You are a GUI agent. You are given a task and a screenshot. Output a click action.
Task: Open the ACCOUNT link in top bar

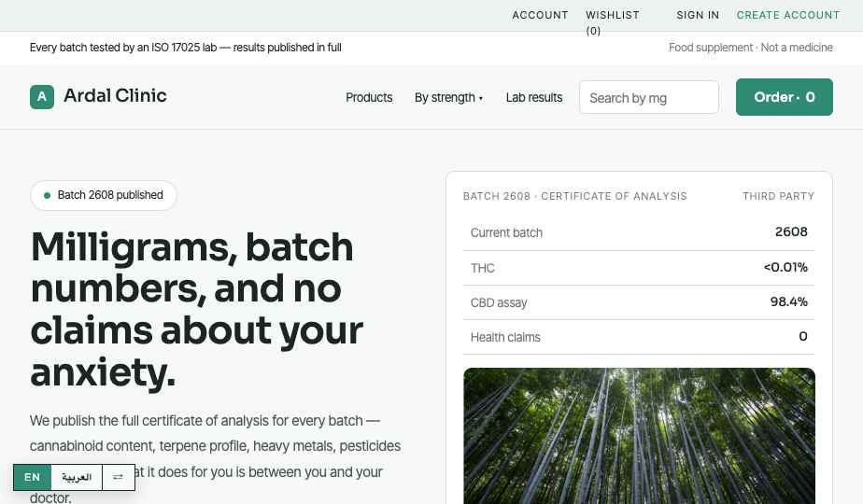click(540, 15)
